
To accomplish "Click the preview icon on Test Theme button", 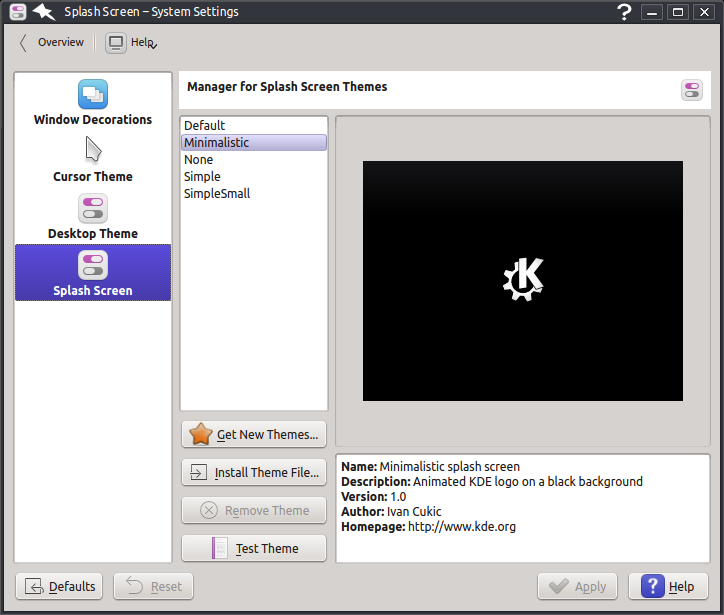I will [219, 548].
